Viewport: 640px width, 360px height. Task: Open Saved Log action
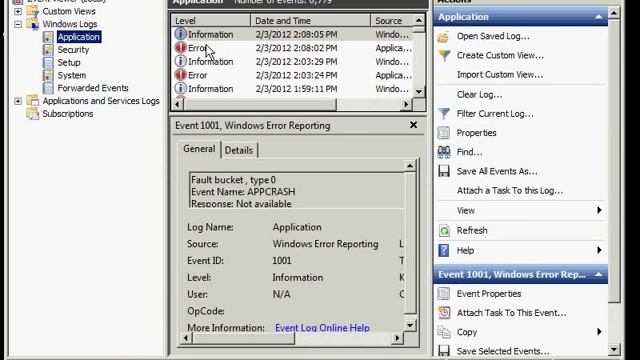pyautogui.click(x=493, y=36)
